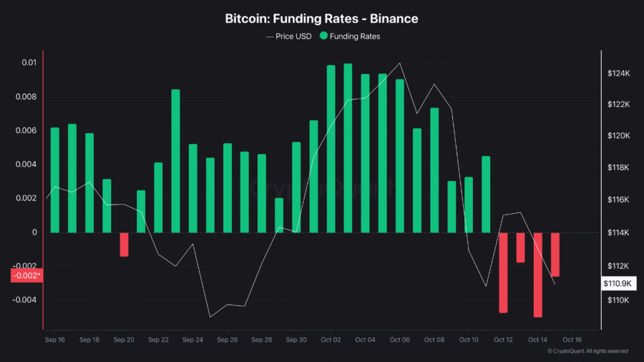
Task: Click the $124K price axis label
Action: point(619,74)
